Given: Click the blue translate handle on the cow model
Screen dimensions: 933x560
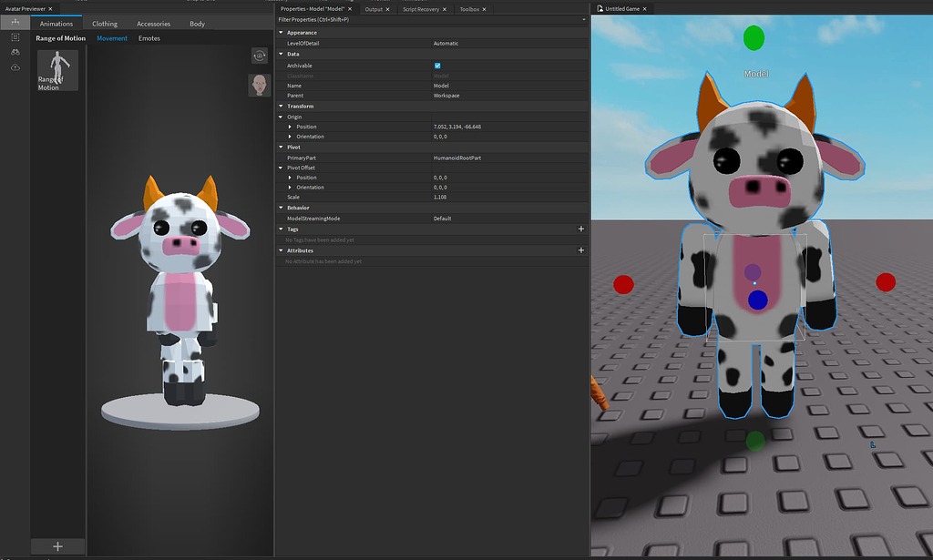Looking at the screenshot, I should click(757, 301).
